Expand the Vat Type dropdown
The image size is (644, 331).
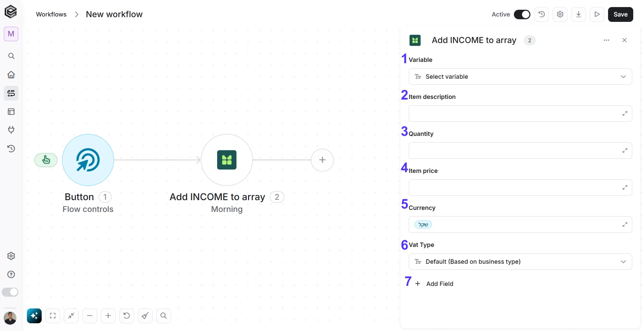coord(520,262)
